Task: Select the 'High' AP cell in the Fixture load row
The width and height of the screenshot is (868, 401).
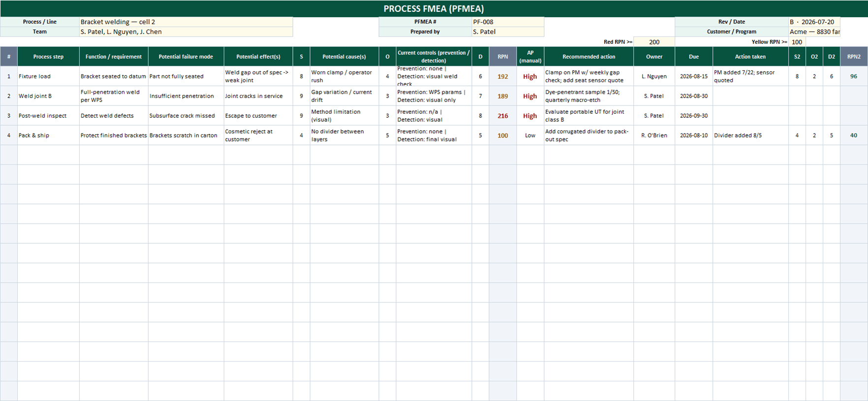Action: [530, 76]
